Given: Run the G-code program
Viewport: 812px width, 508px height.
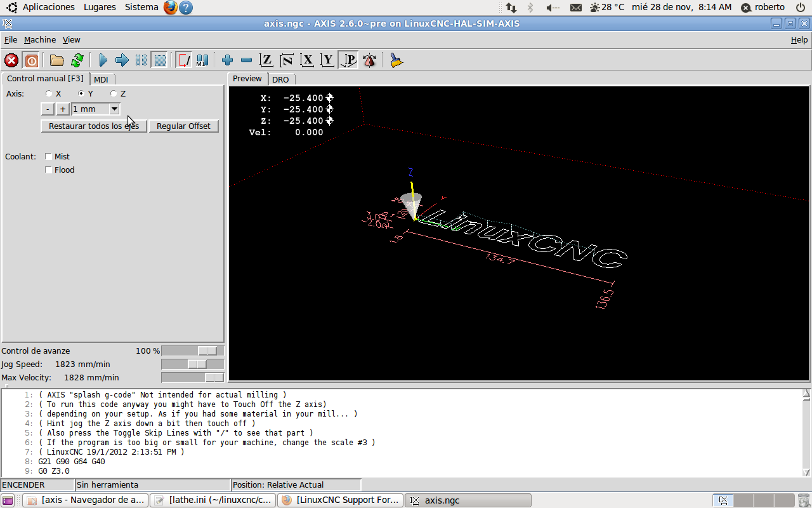Looking at the screenshot, I should click(x=103, y=60).
